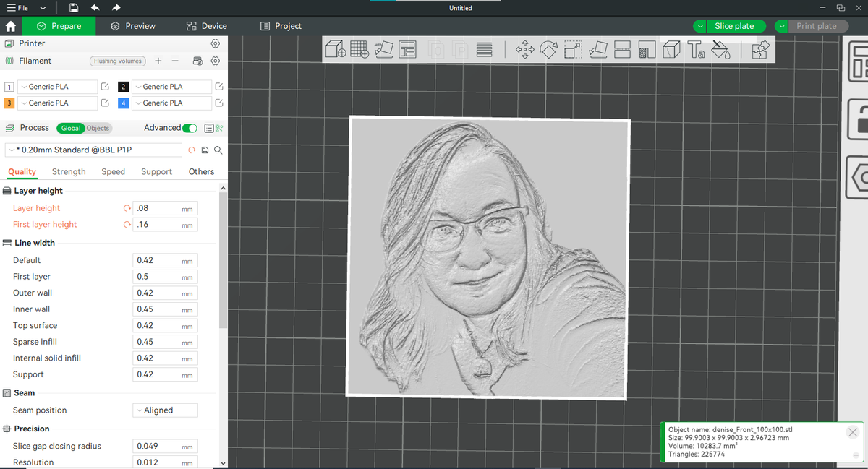The width and height of the screenshot is (868, 469).
Task: Select the Rotate tool
Action: 549,49
